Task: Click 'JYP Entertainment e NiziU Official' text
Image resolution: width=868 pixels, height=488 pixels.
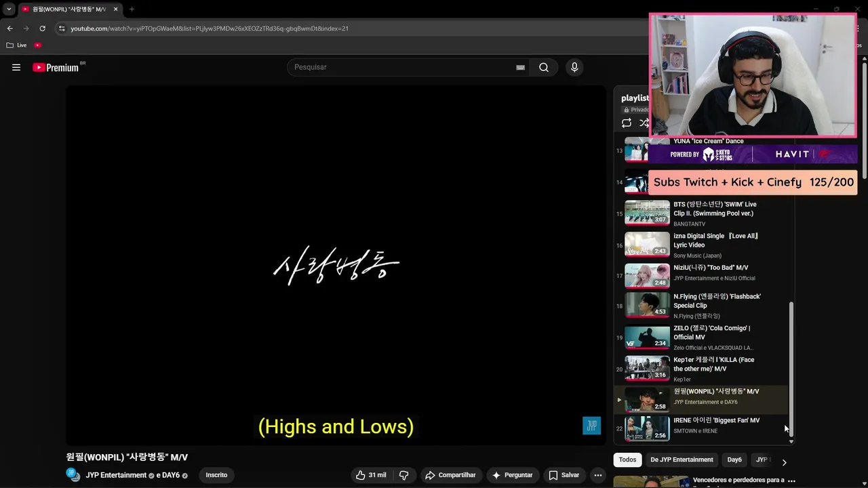Action: click(714, 278)
